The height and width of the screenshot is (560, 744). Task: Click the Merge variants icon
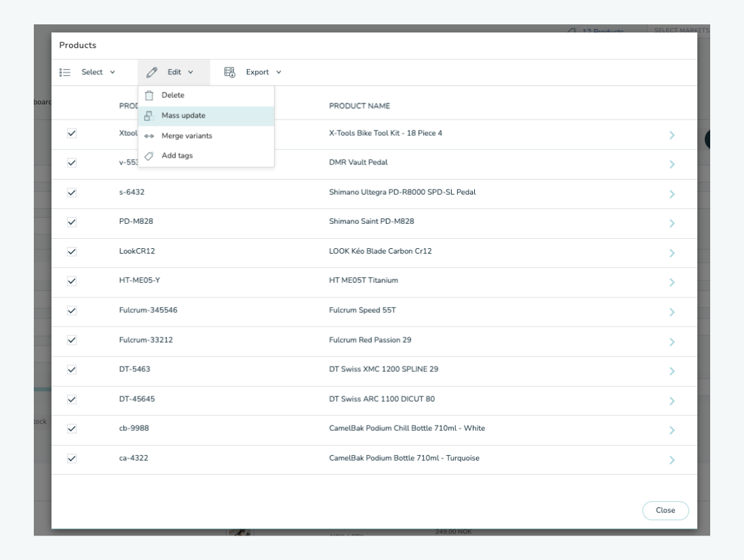(x=149, y=136)
